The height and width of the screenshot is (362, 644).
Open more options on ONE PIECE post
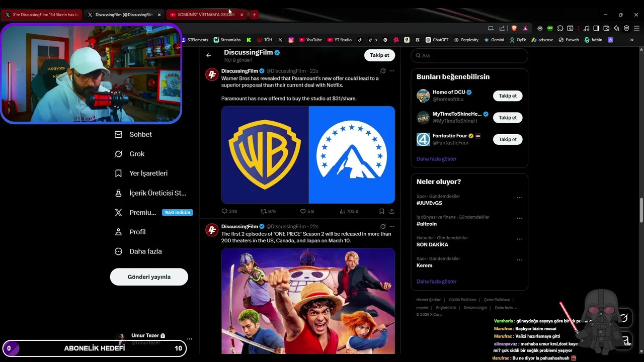(392, 226)
